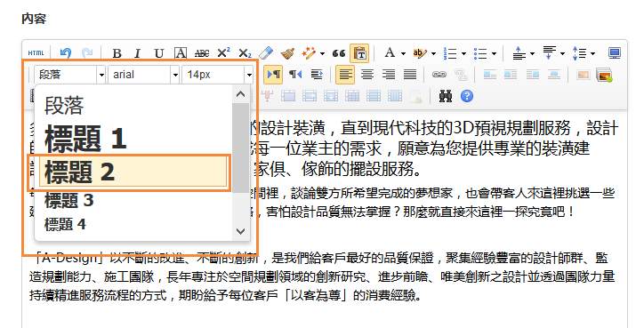Screen dimensions: 644x328
Task: Open find and replace with binoculars icon
Action: [x=446, y=96]
